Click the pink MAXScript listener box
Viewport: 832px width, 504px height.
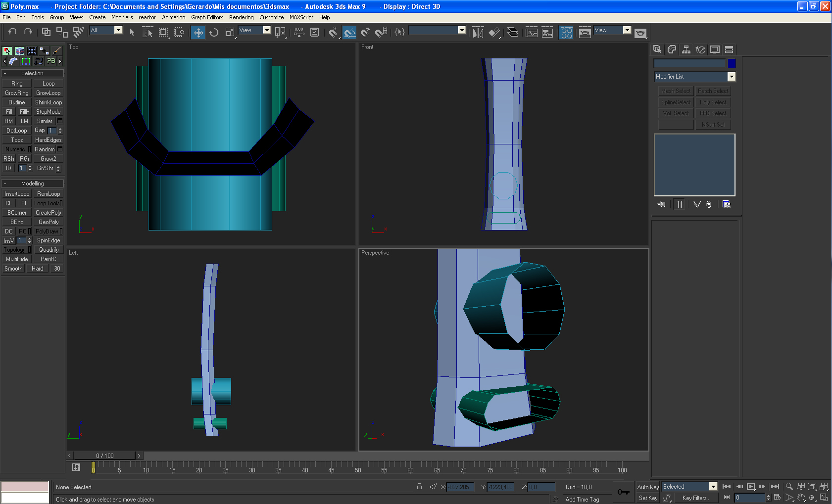(x=25, y=487)
